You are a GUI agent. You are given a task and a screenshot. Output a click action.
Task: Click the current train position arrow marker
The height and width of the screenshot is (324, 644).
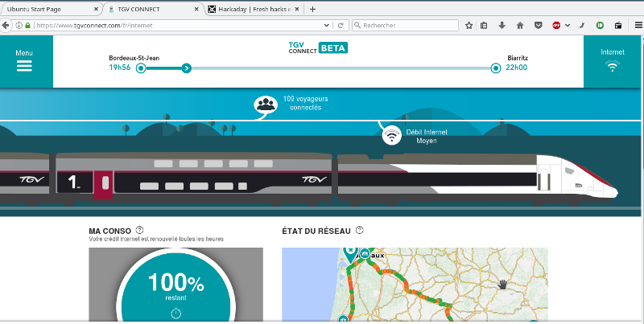point(187,68)
